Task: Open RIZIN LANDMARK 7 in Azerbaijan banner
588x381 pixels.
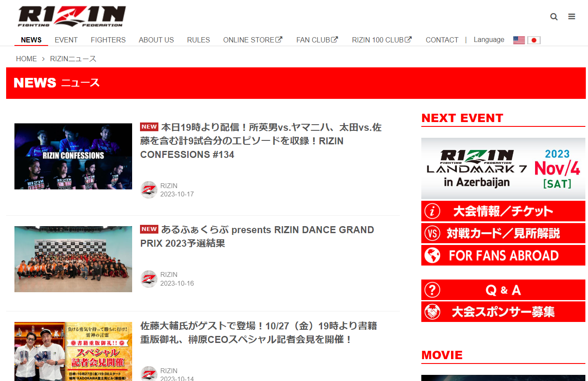Action: pyautogui.click(x=503, y=168)
